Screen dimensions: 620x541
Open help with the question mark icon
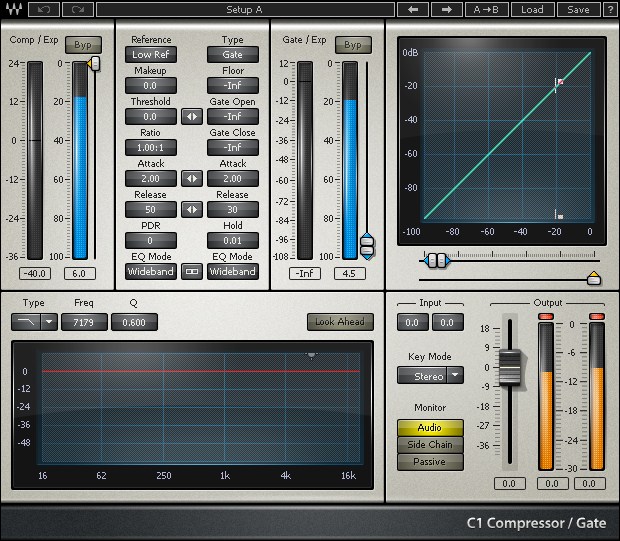pos(609,10)
